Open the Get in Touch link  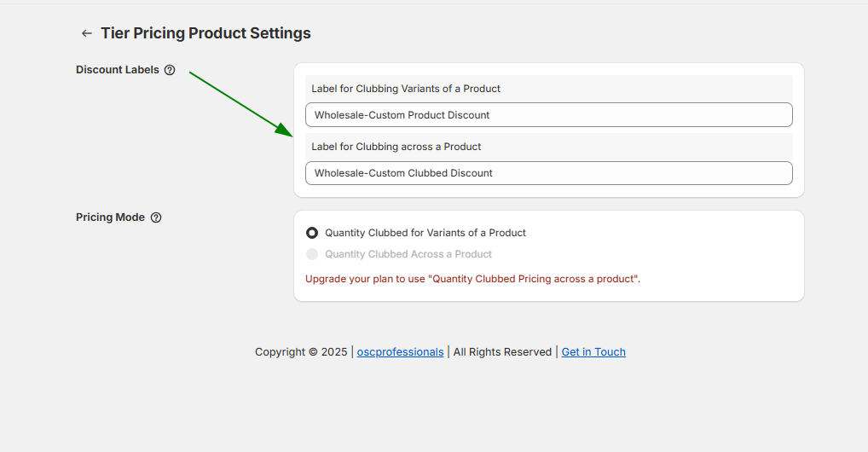(x=593, y=352)
